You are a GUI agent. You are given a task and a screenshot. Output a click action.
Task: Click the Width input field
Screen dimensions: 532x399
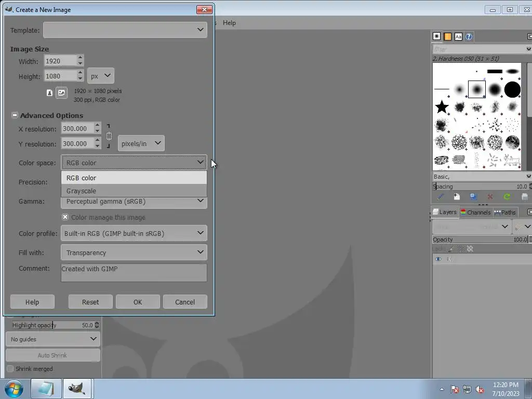[60, 61]
